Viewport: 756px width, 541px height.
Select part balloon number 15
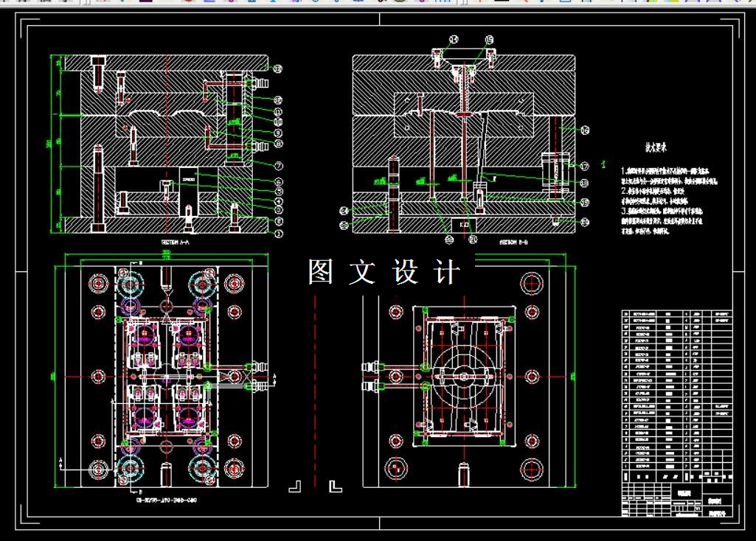pos(489,40)
